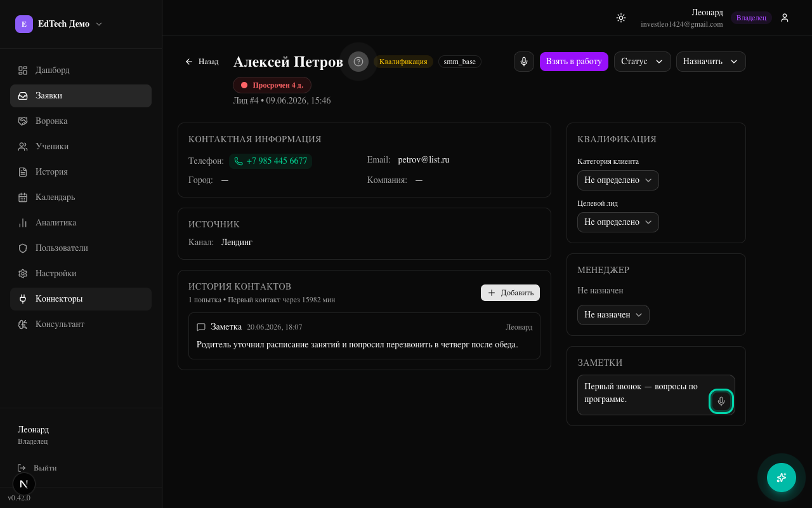Open the Категория клиента dropdown
Image resolution: width=812 pixels, height=508 pixels.
click(x=618, y=180)
